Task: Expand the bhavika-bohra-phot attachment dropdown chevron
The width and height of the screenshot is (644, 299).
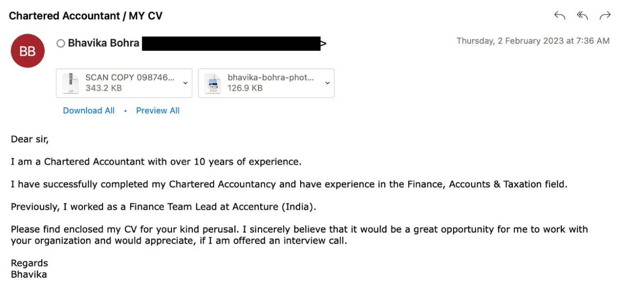Action: coord(327,83)
